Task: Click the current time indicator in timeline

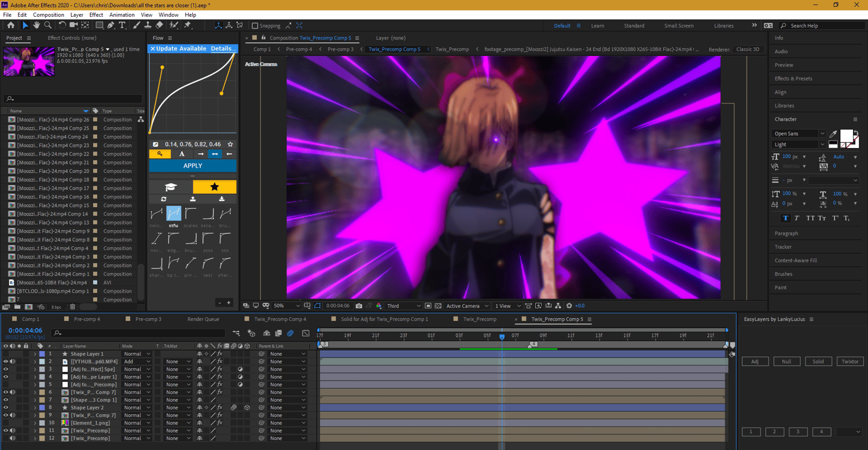Action: coord(502,337)
